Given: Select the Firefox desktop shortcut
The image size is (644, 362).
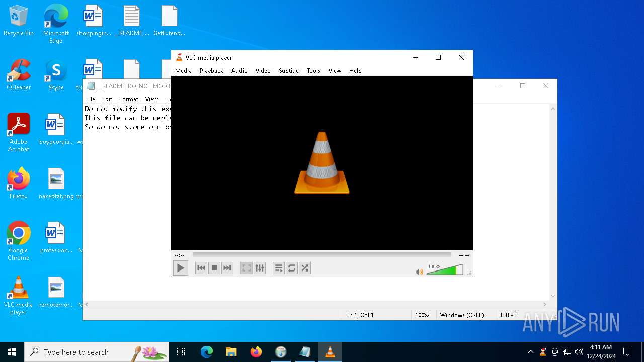Looking at the screenshot, I should coord(19,184).
